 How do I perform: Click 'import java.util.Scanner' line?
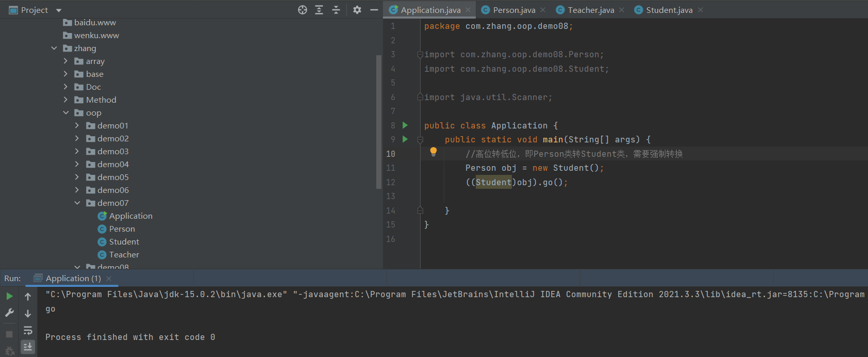click(488, 98)
